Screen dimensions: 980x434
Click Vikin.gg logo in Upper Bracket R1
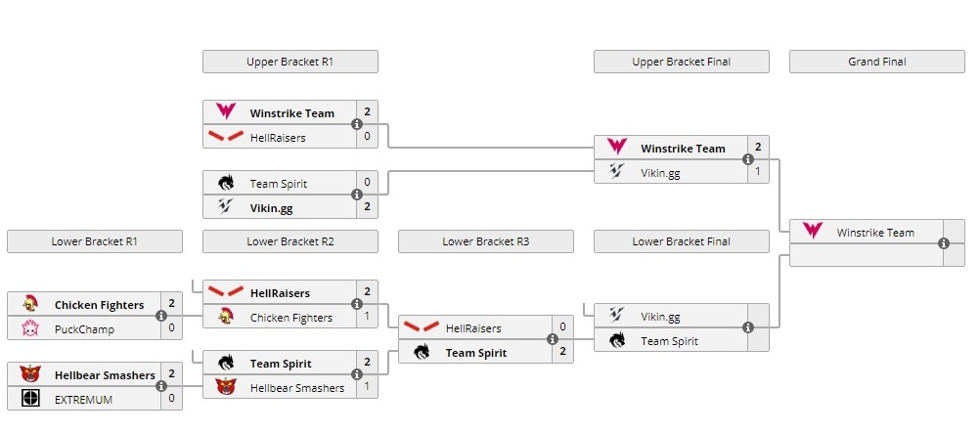pos(226,207)
